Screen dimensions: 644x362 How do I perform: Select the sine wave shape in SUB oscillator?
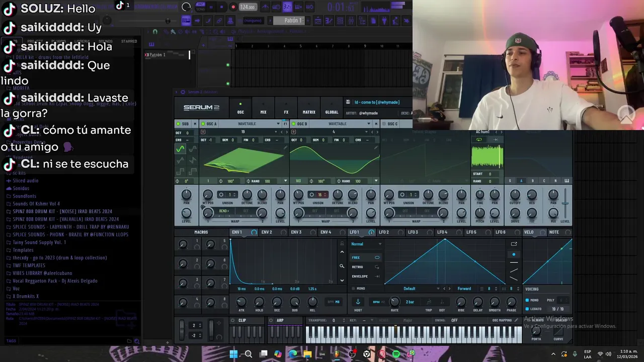(180, 149)
